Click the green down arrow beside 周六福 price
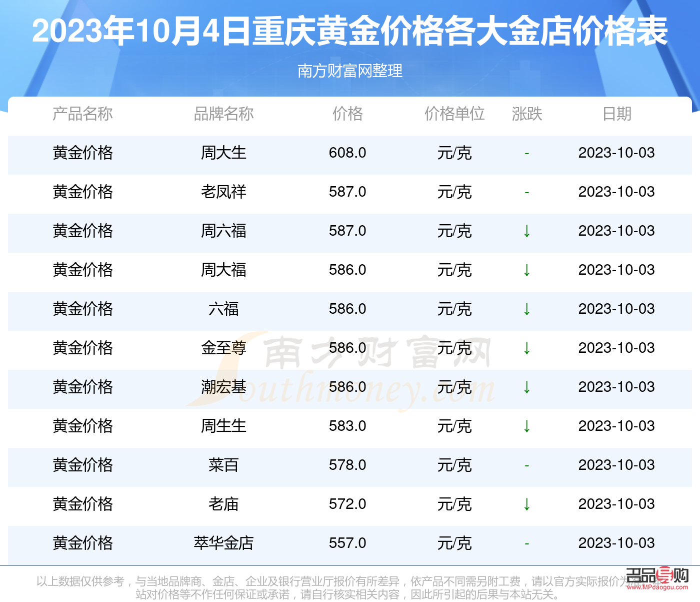The height and width of the screenshot is (602, 700). pyautogui.click(x=527, y=231)
